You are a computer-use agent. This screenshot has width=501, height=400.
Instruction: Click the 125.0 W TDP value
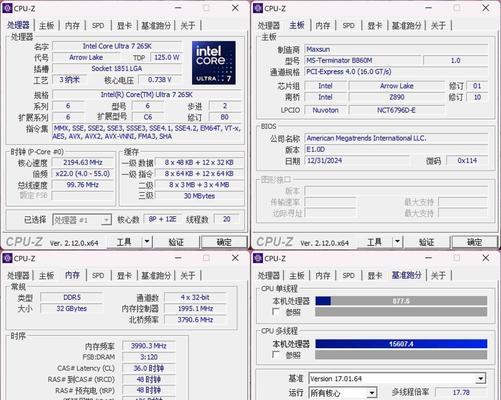(166, 57)
